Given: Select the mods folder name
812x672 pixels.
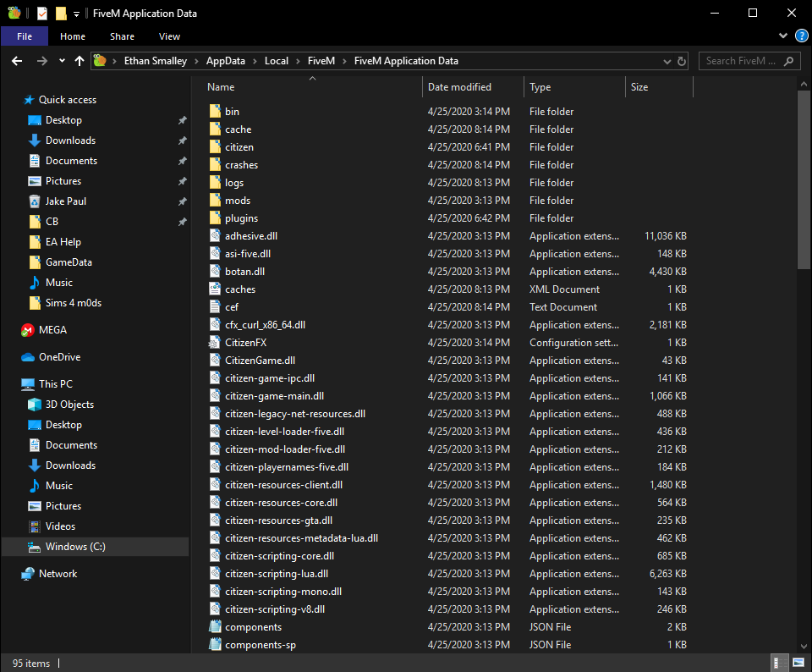Looking at the screenshot, I should pyautogui.click(x=238, y=201).
